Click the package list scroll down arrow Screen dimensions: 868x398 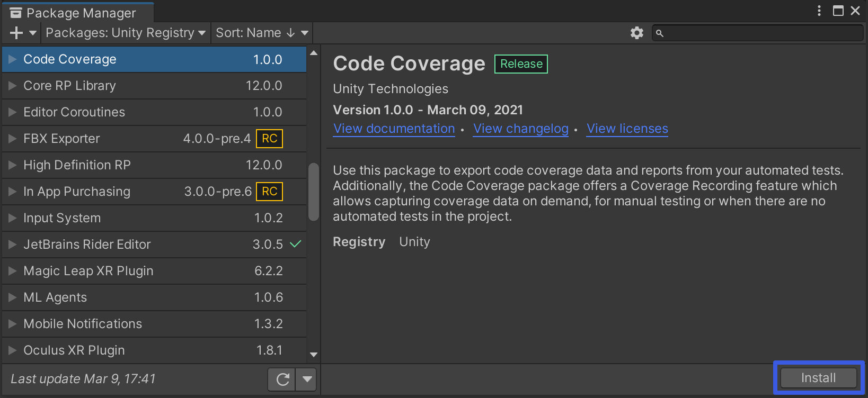point(314,355)
